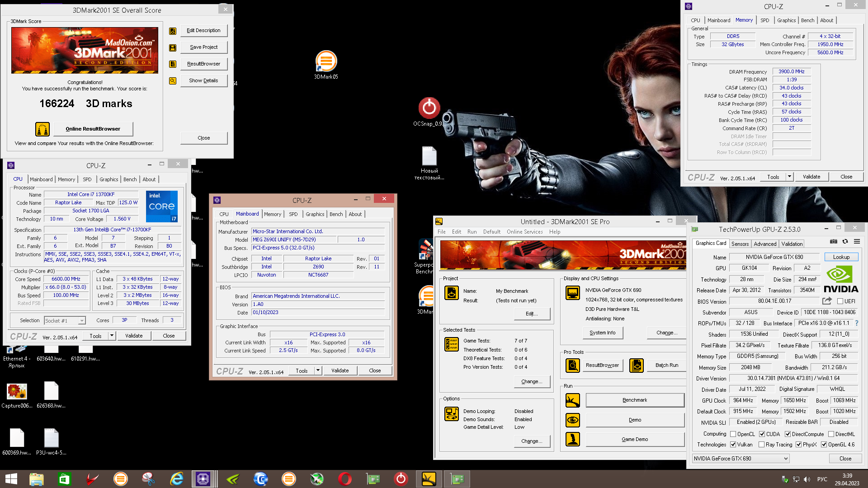Toggle the PhysX checkbox in GPU-Z
868x488 pixels.
click(799, 445)
